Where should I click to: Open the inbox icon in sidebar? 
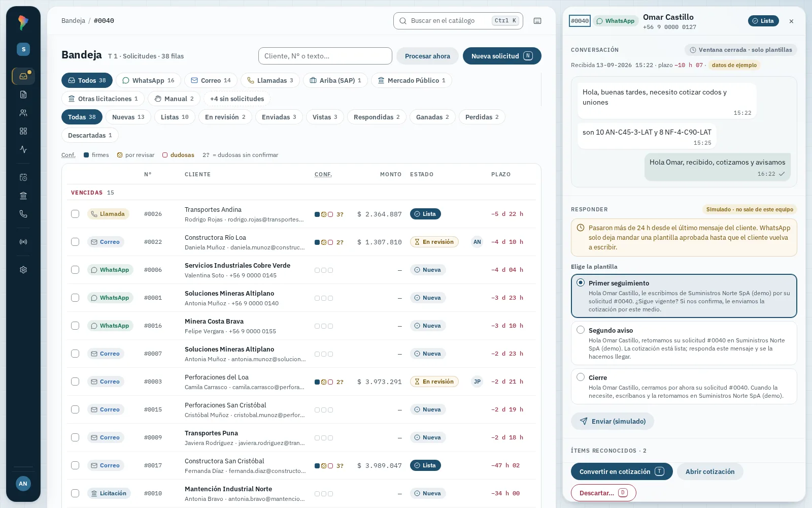click(23, 76)
